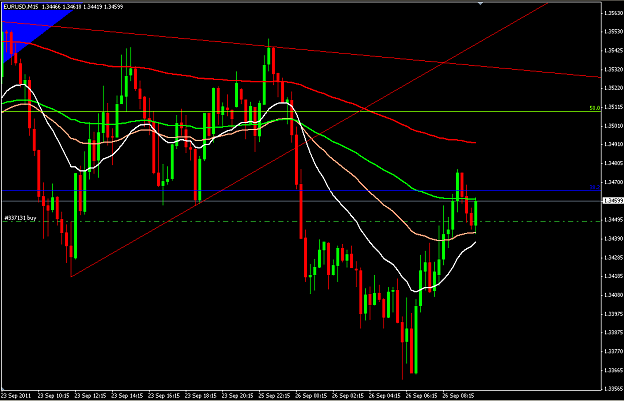Click the 1.35630 price scale label
Viewport: 625px width, 401px height.
pyautogui.click(x=613, y=13)
